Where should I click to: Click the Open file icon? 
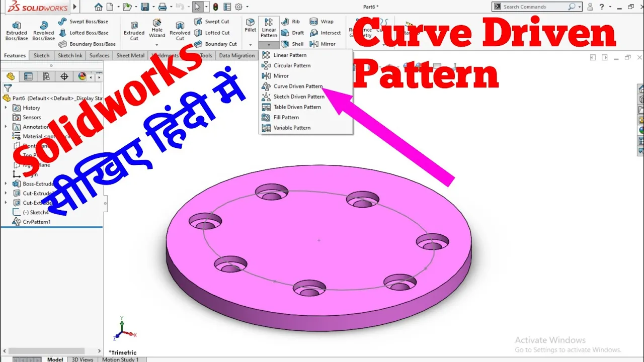click(127, 7)
